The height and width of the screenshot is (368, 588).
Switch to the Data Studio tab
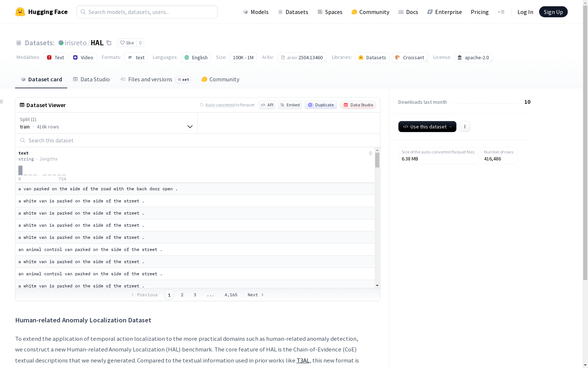pos(91,79)
